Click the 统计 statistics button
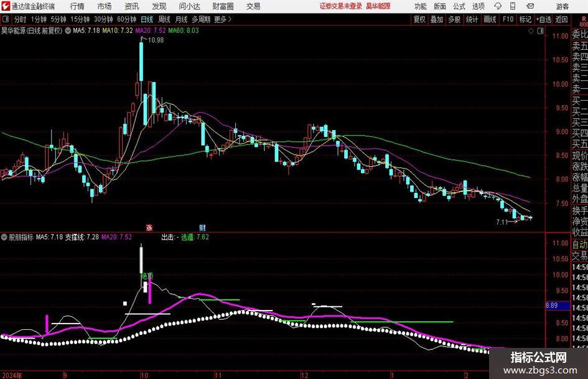 472,19
